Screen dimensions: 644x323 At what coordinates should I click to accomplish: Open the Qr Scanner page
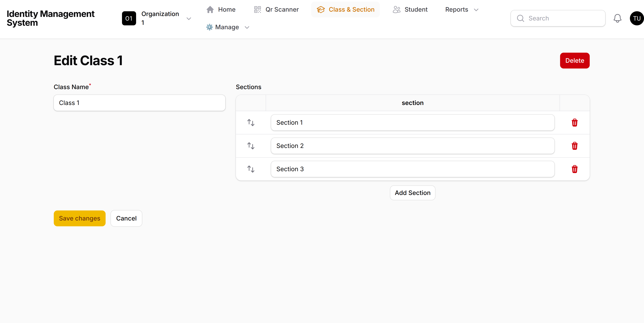pos(276,10)
